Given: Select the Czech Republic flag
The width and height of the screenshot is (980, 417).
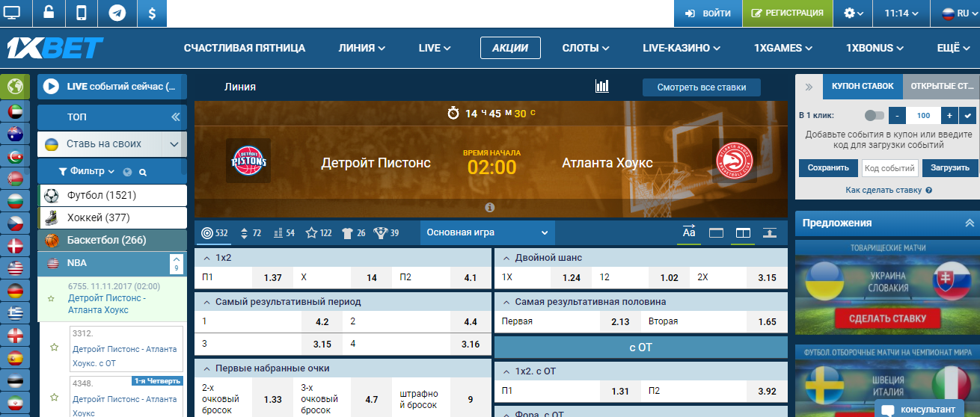Looking at the screenshot, I should coord(15,223).
